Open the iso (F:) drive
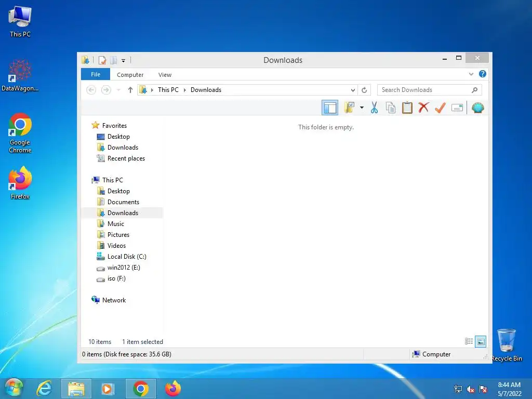 pyautogui.click(x=116, y=278)
